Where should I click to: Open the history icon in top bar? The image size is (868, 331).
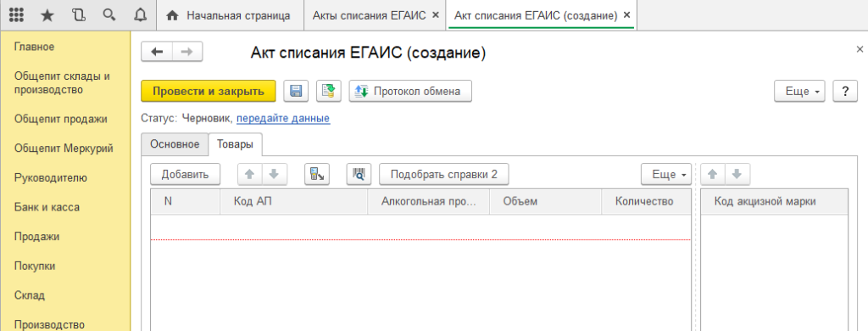(x=78, y=15)
